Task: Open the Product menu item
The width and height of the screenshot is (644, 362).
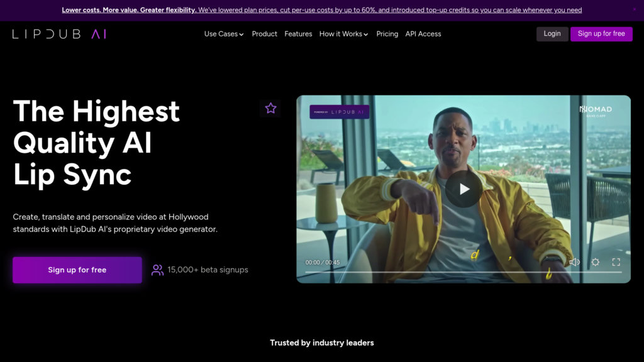Action: pyautogui.click(x=264, y=34)
